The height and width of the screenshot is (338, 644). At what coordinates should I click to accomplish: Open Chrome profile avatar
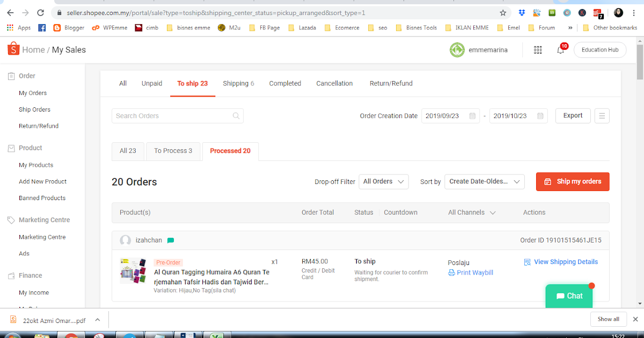(x=618, y=12)
